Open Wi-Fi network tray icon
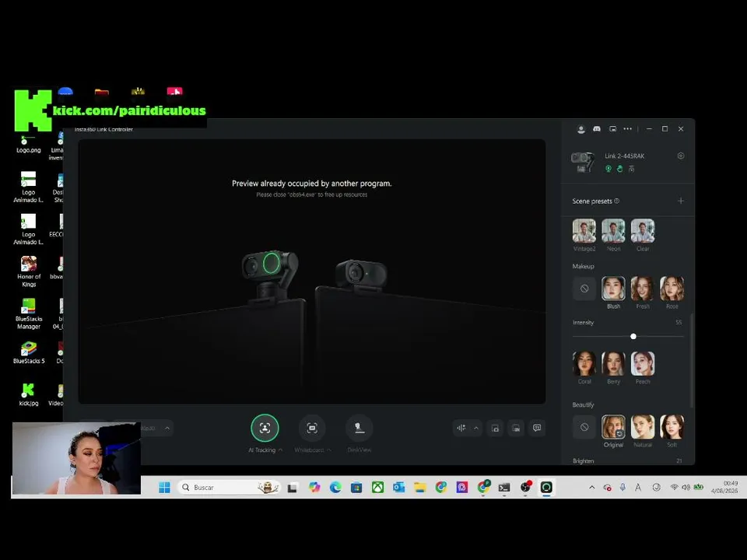 point(674,487)
